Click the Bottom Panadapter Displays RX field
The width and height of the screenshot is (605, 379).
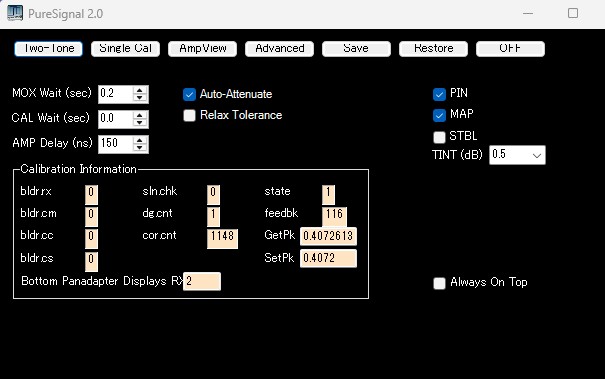tap(202, 281)
